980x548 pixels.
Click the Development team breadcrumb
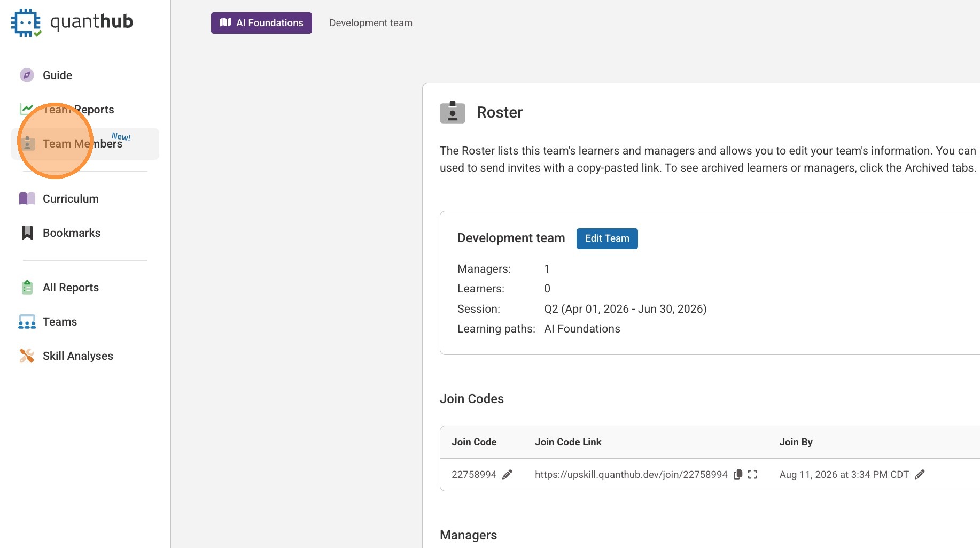(x=370, y=23)
